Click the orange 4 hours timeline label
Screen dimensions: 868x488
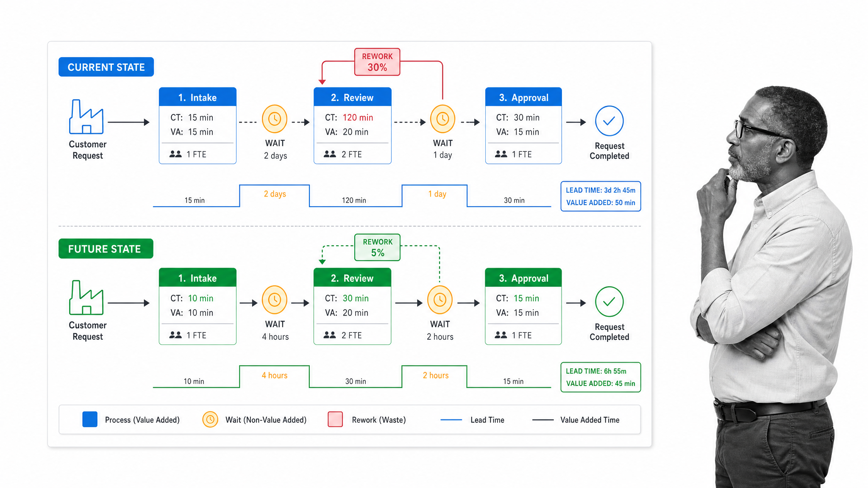(x=275, y=375)
